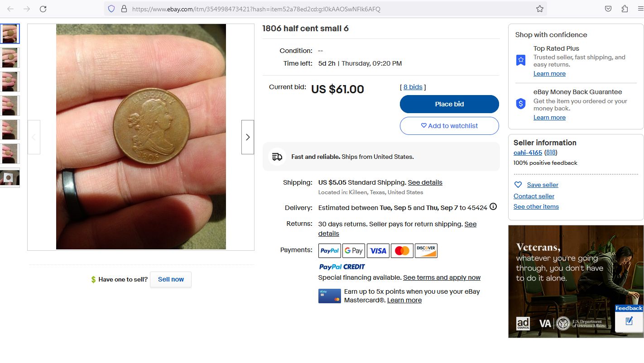Screen dimensions: 644x363
Task: Click into the browser URL address field
Action: point(317,9)
